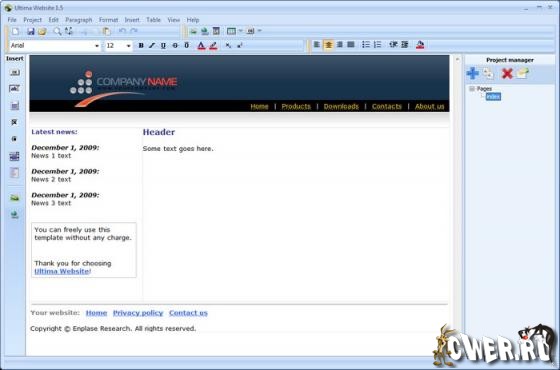Insert picture from Insert sidebar
Viewport: 560px width, 370px height.
click(15, 198)
